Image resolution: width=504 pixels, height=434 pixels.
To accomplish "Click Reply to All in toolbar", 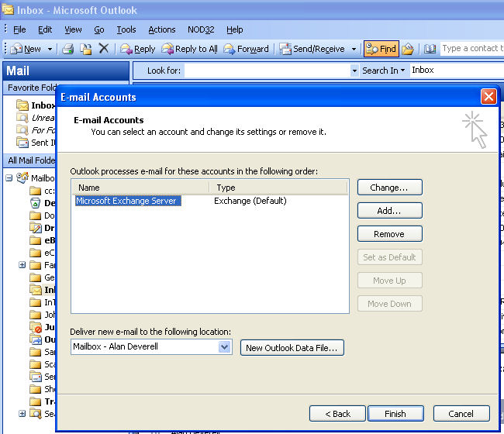I will tap(189, 49).
